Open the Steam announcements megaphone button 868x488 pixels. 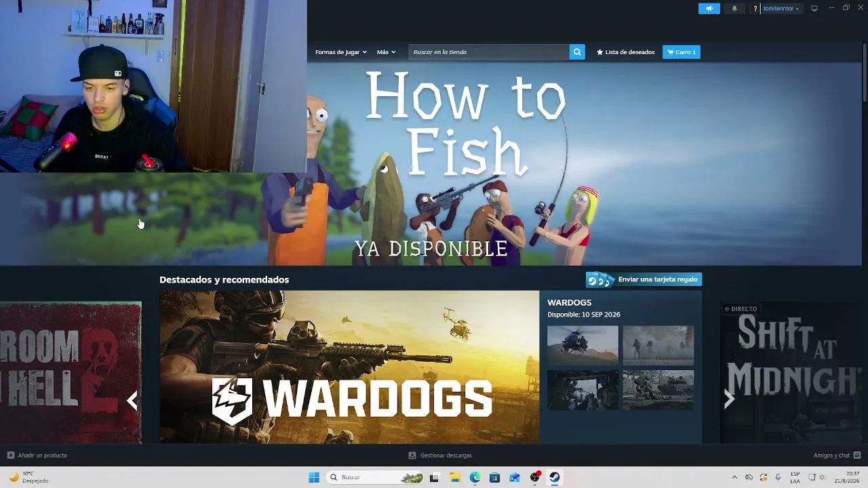pos(709,9)
